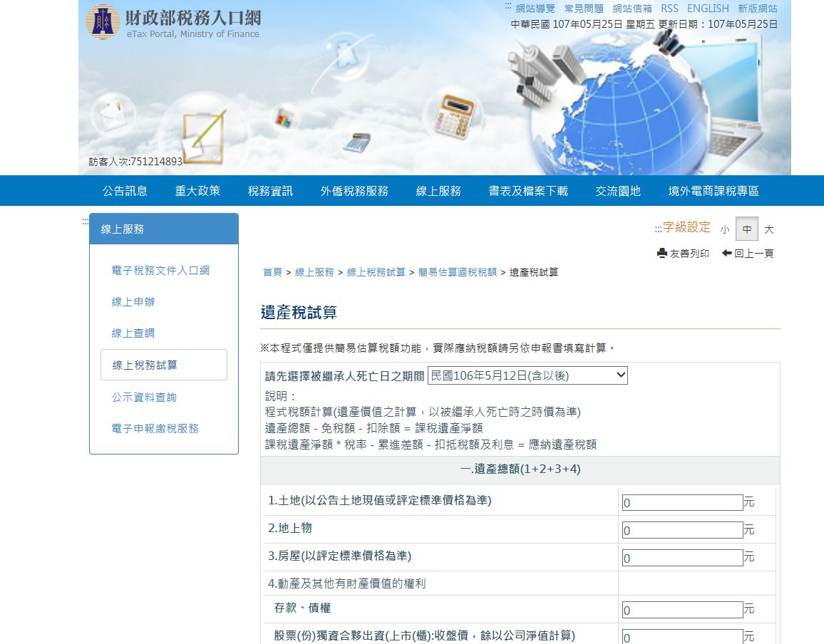This screenshot has width=824, height=644.
Task: Open the 境外電商課稅專區 menu
Action: pos(713,191)
